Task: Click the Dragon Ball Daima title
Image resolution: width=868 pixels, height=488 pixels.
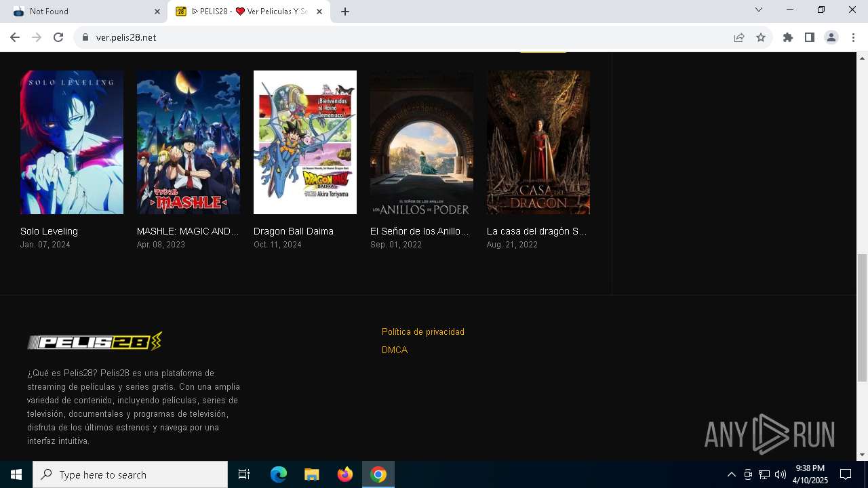Action: [x=294, y=231]
